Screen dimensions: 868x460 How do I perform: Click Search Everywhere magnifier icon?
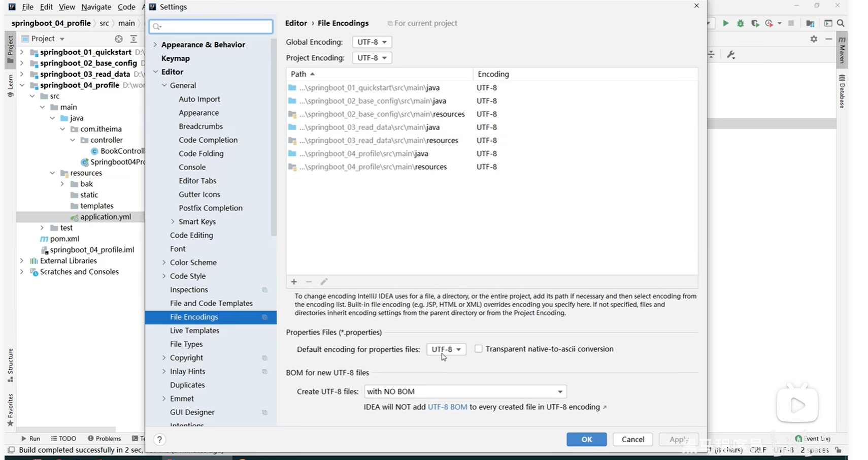click(x=841, y=23)
